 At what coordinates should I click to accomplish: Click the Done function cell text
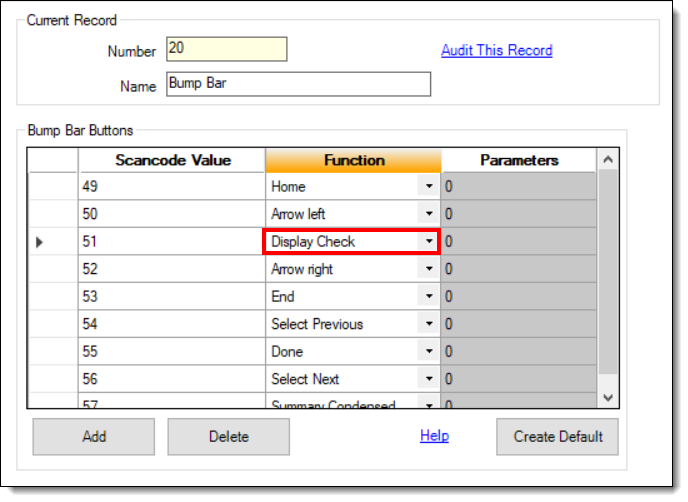[x=287, y=352]
